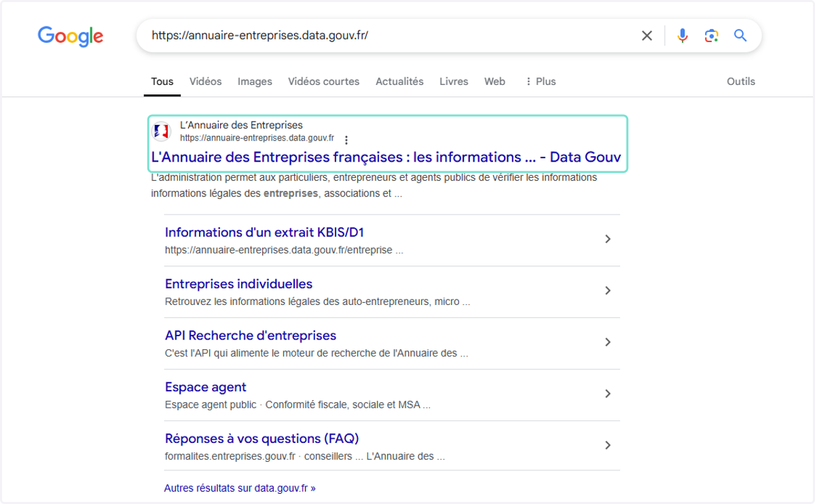Expand the chevron on the Espace agent row

click(x=608, y=394)
